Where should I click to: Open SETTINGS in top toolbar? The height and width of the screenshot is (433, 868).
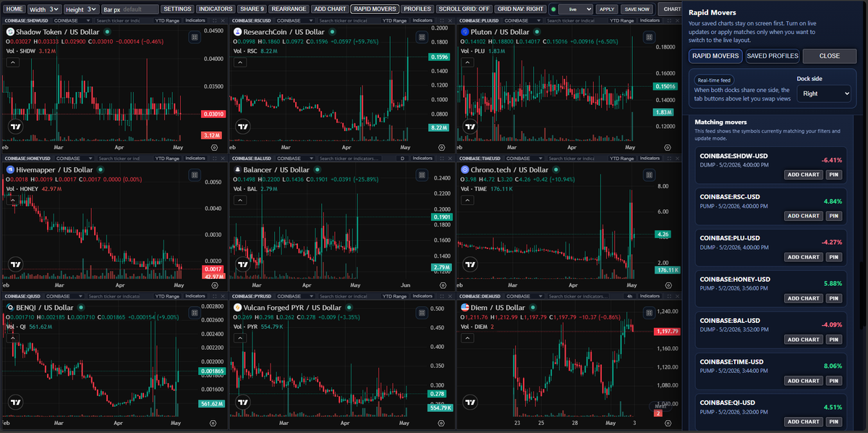(177, 9)
